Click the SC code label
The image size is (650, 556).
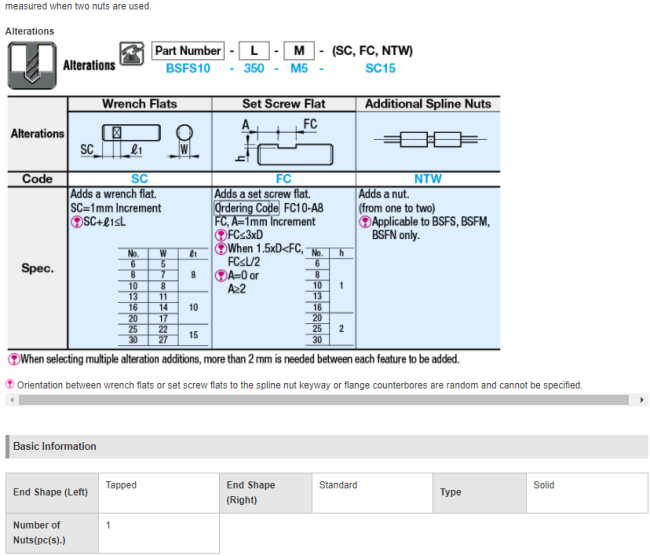coord(139,179)
